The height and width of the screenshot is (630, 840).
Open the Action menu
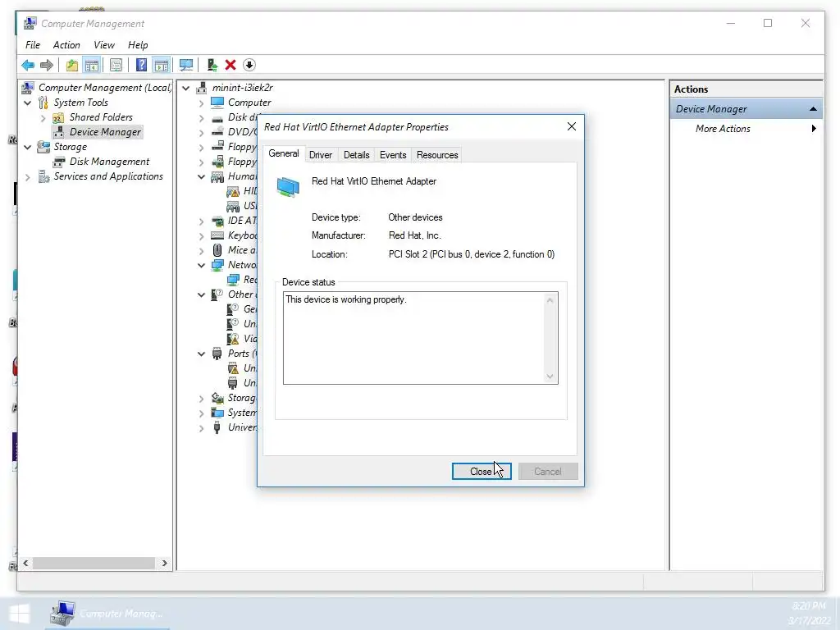66,45
